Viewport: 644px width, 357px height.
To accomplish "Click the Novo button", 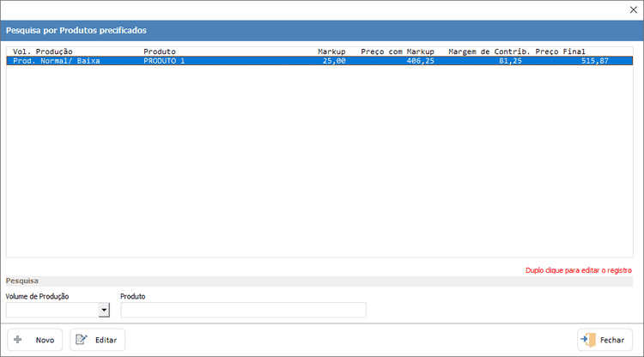I will 35,340.
